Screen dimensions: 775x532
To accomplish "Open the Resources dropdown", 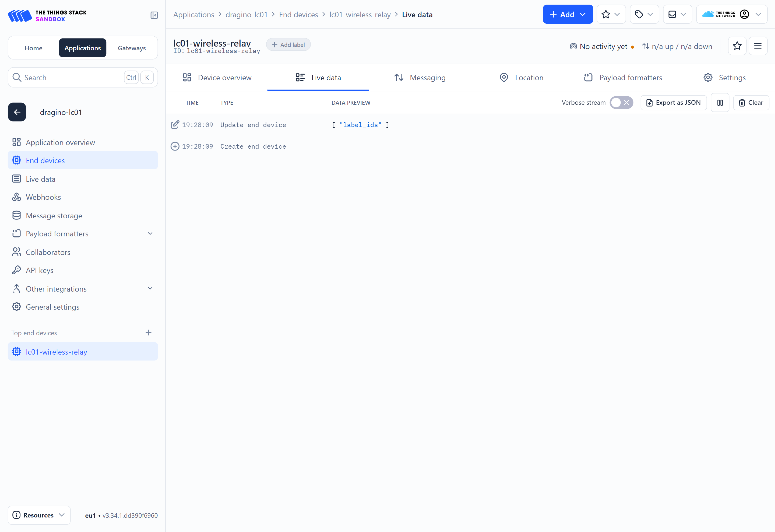I will pos(39,515).
